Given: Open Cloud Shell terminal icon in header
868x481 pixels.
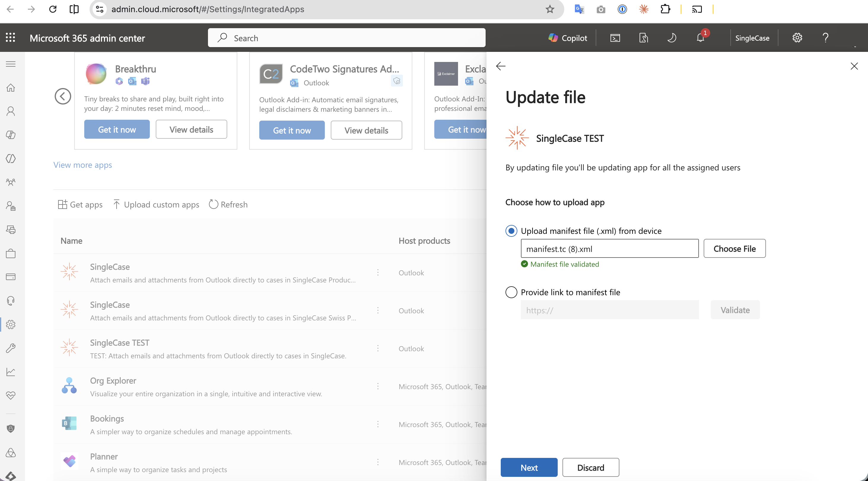Looking at the screenshot, I should coord(615,38).
